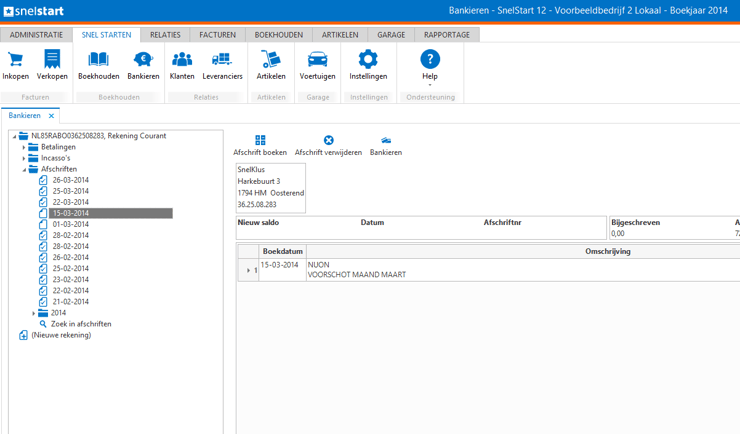Select statement 21-02-2014
The image size is (740, 434).
pos(71,301)
